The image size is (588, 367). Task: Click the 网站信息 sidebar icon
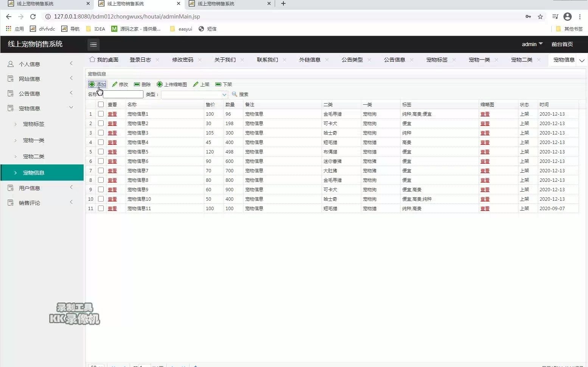(11, 79)
